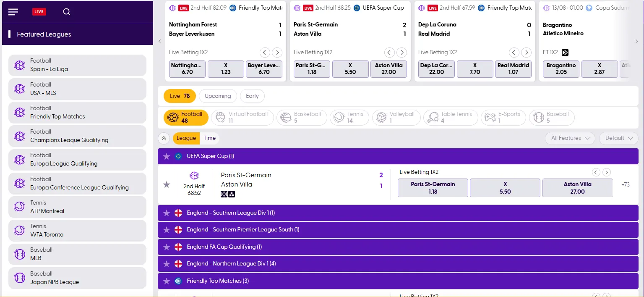Select Virtual Football sport tab
The width and height of the screenshot is (644, 297).
click(242, 118)
